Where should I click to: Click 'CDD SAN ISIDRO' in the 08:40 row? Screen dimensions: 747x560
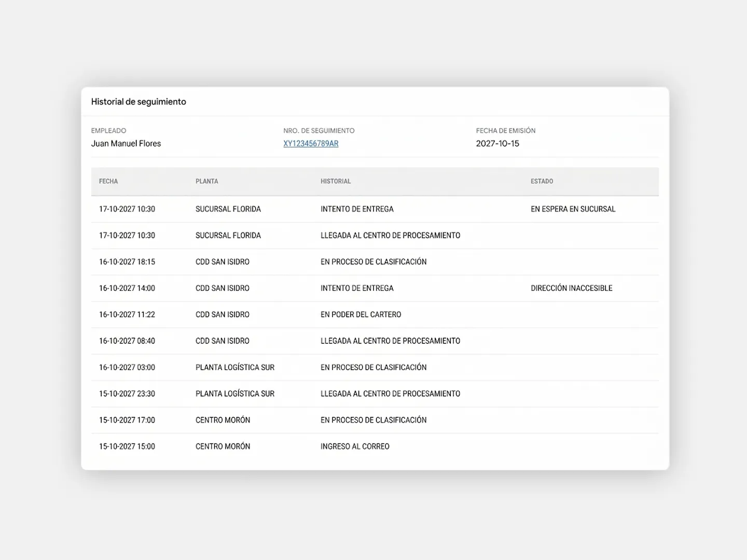point(223,341)
